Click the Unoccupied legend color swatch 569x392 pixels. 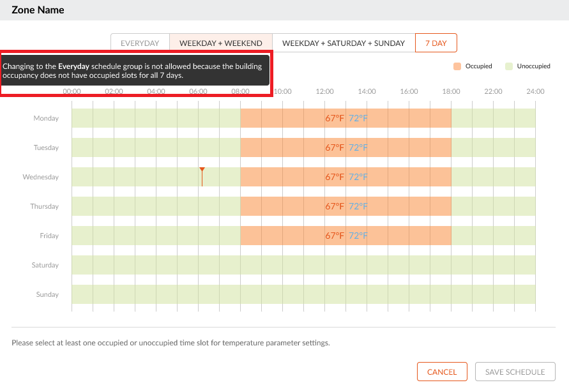509,66
